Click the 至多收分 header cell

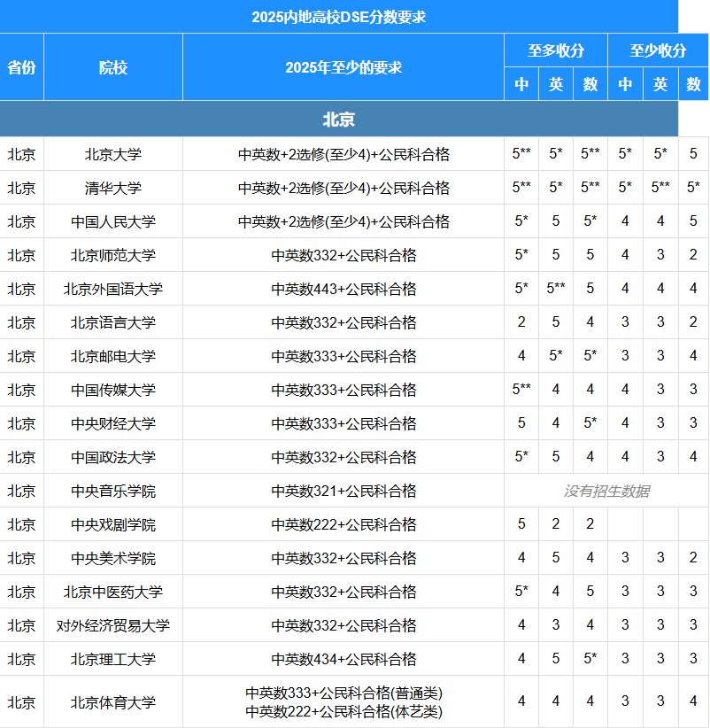(556, 50)
